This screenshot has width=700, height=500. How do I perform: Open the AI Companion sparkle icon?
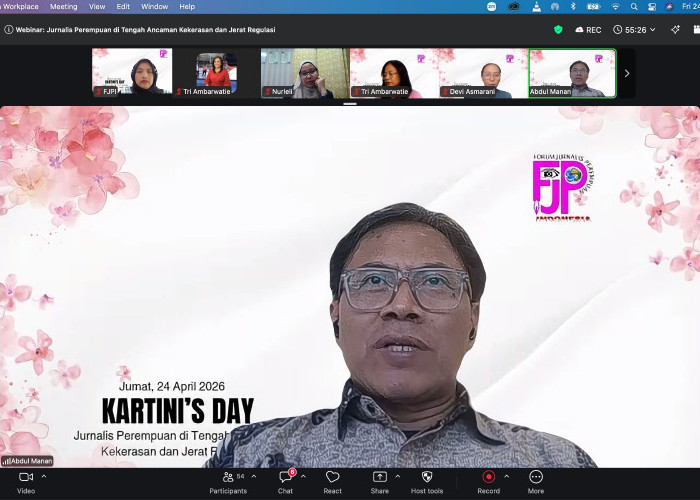point(675,30)
